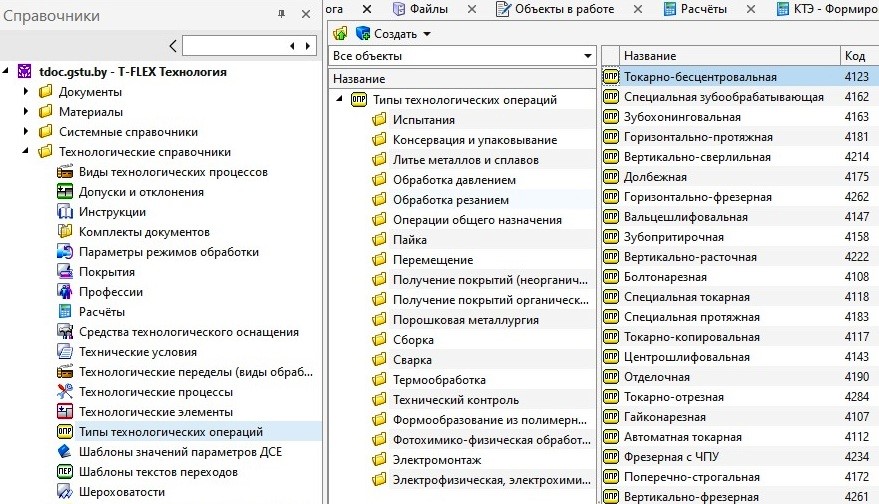Viewport: 879px width, 504px height.
Task: Select the Вертикально-сверлильная row
Action: click(740, 157)
